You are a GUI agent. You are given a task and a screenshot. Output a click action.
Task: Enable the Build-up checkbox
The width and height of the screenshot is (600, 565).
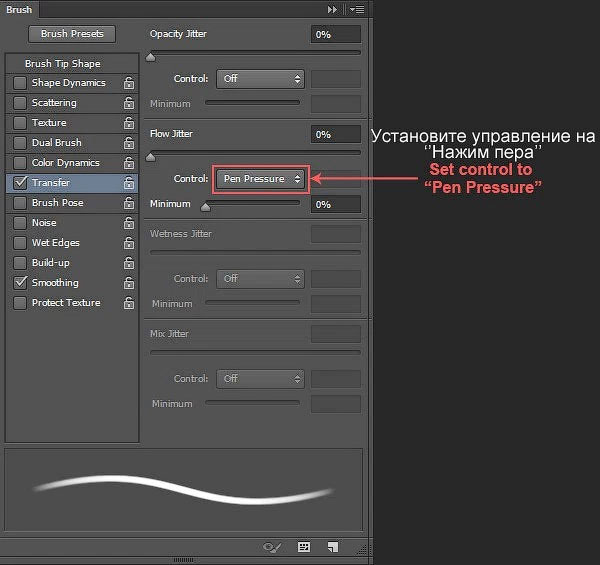coord(20,263)
